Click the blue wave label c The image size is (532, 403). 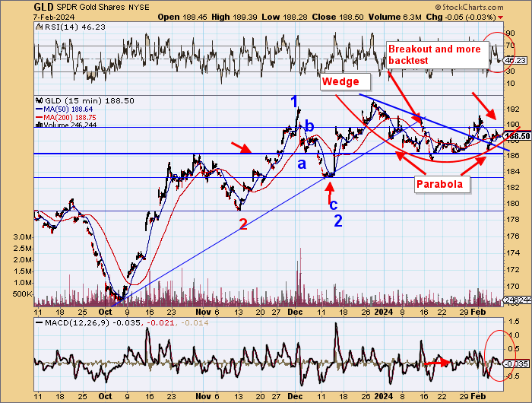point(334,205)
